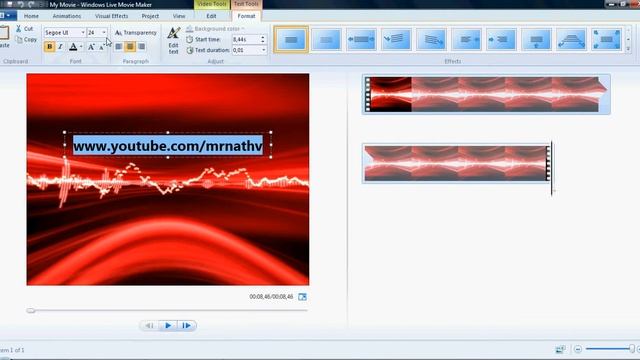Click the time zoom slider handle
The width and height of the screenshot is (640, 360).
pos(632,349)
